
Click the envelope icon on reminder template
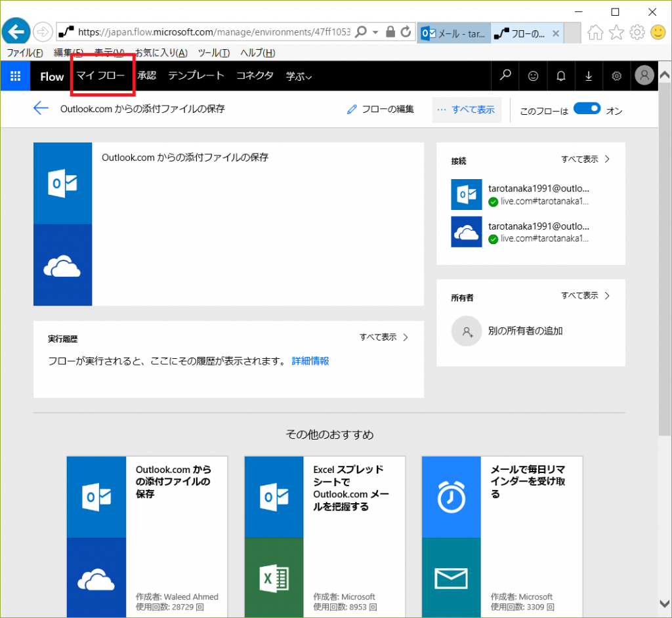451,578
